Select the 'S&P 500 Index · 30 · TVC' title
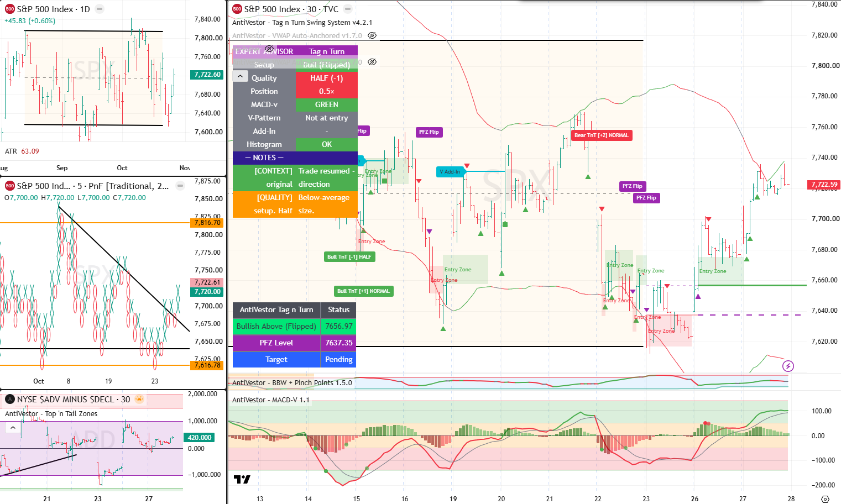Image resolution: width=841 pixels, height=504 pixels. point(291,9)
